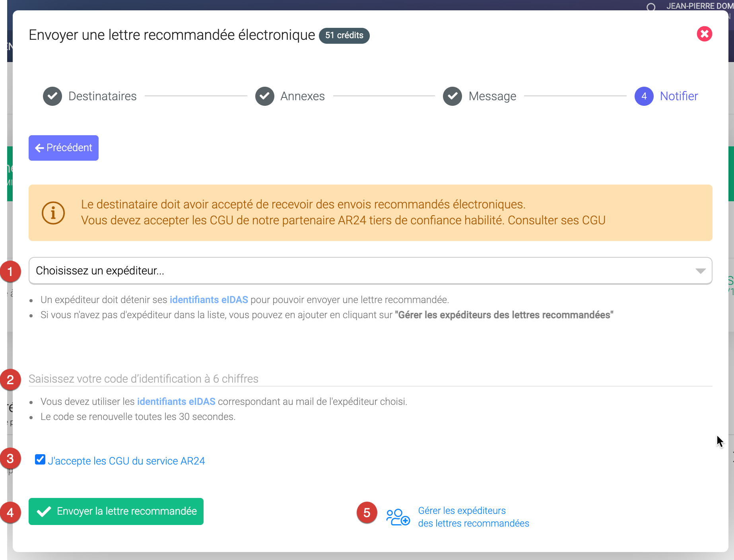Click the first 'identifiants eIDAS' link

point(209,300)
